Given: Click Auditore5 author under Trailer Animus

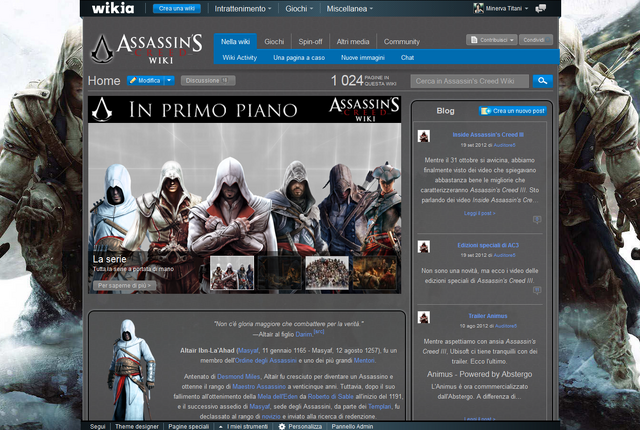Looking at the screenshot, I should coord(505,326).
